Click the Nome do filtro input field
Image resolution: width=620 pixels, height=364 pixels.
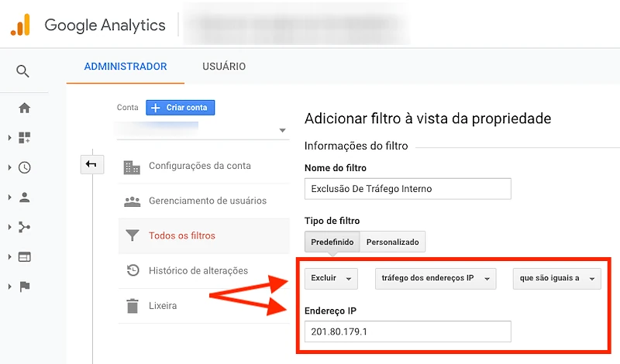click(408, 189)
